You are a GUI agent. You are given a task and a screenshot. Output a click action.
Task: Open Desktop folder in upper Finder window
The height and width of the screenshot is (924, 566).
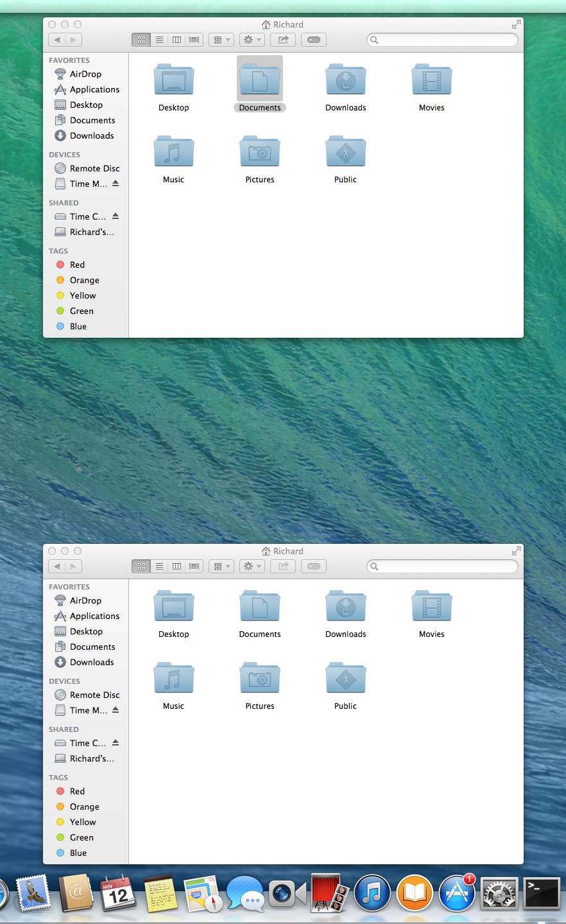click(173, 80)
